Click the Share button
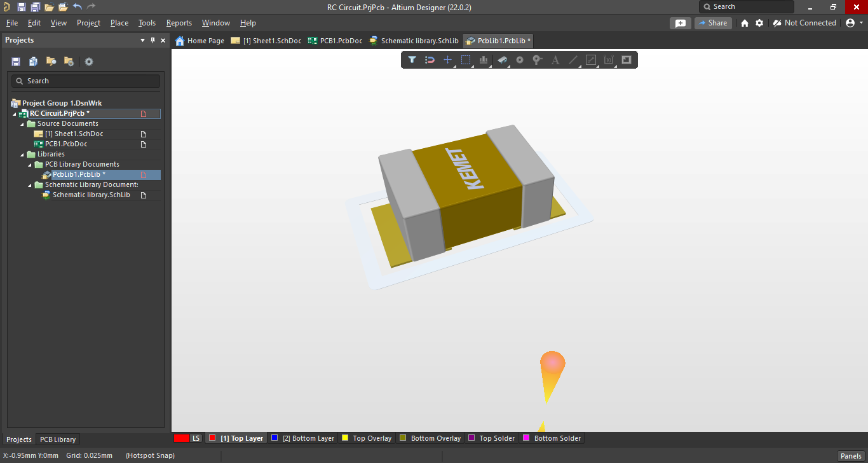868x463 pixels. [713, 22]
